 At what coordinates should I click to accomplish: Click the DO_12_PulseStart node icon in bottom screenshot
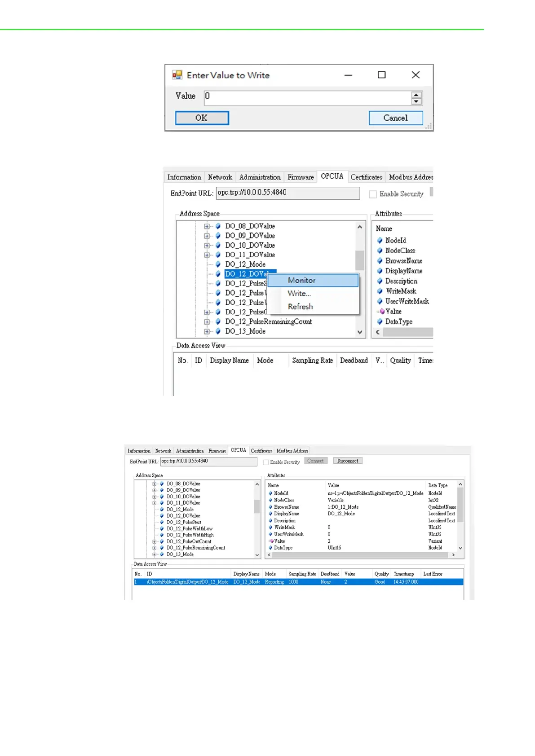pyautogui.click(x=162, y=523)
